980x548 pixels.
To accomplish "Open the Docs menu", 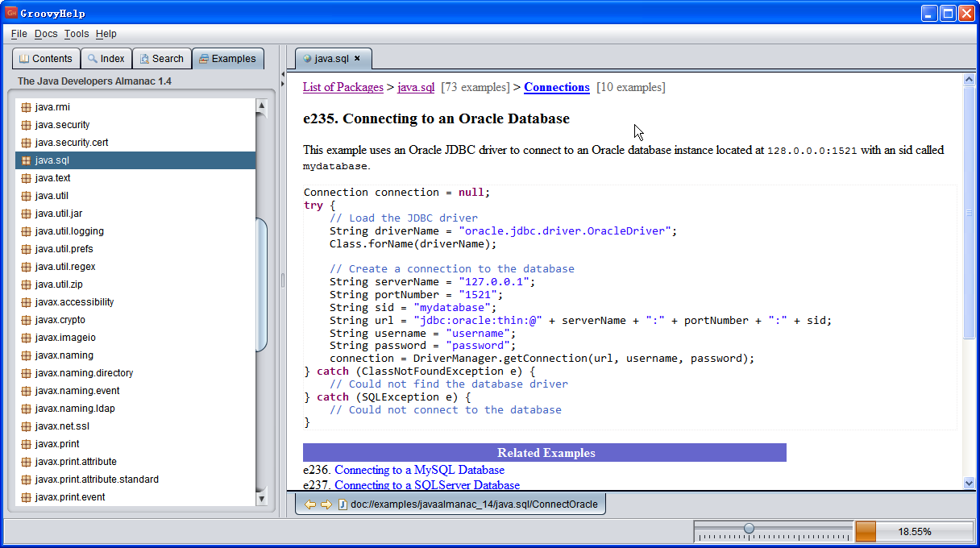I will click(46, 34).
